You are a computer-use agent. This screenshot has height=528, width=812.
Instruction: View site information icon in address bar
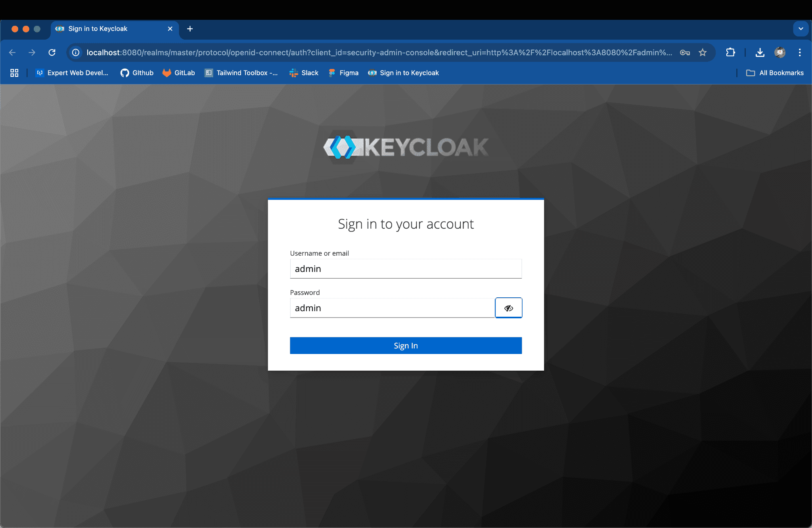tap(76, 52)
